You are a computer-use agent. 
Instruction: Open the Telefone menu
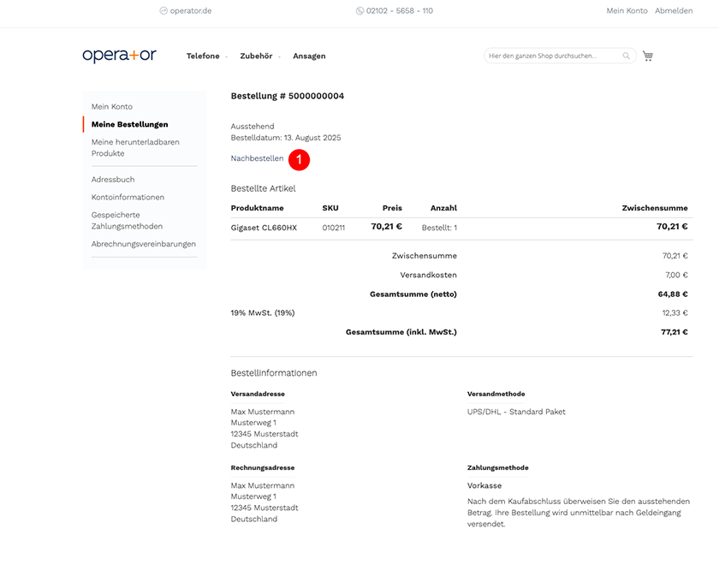[203, 56]
